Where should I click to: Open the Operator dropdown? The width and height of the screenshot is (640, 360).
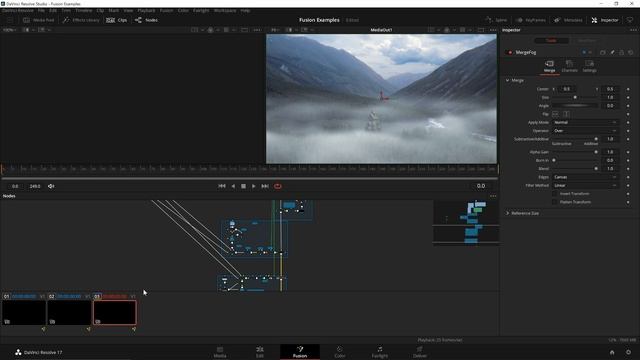[585, 131]
